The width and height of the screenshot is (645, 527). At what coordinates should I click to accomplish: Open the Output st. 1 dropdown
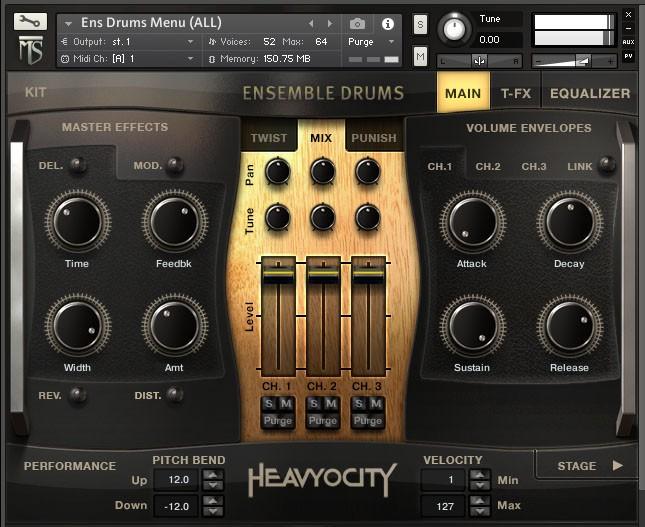[x=191, y=41]
